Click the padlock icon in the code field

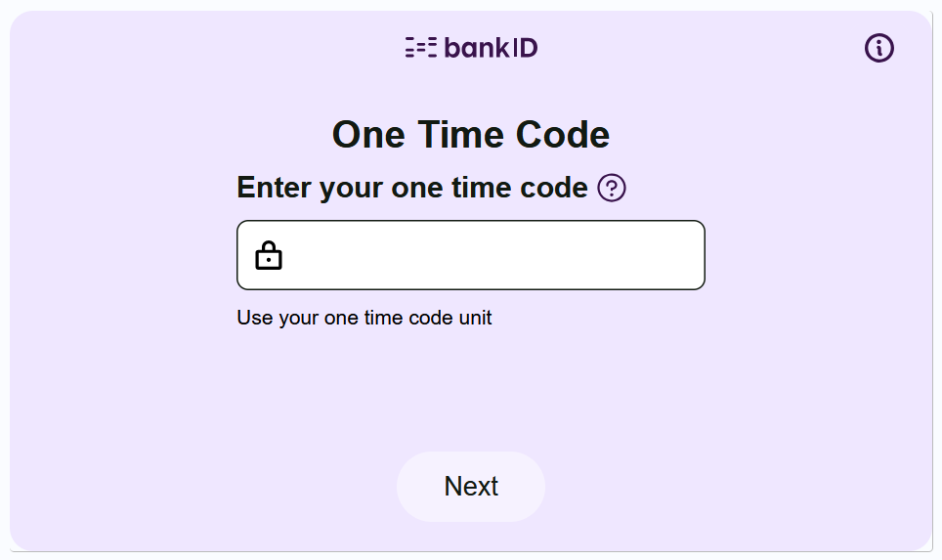point(269,256)
